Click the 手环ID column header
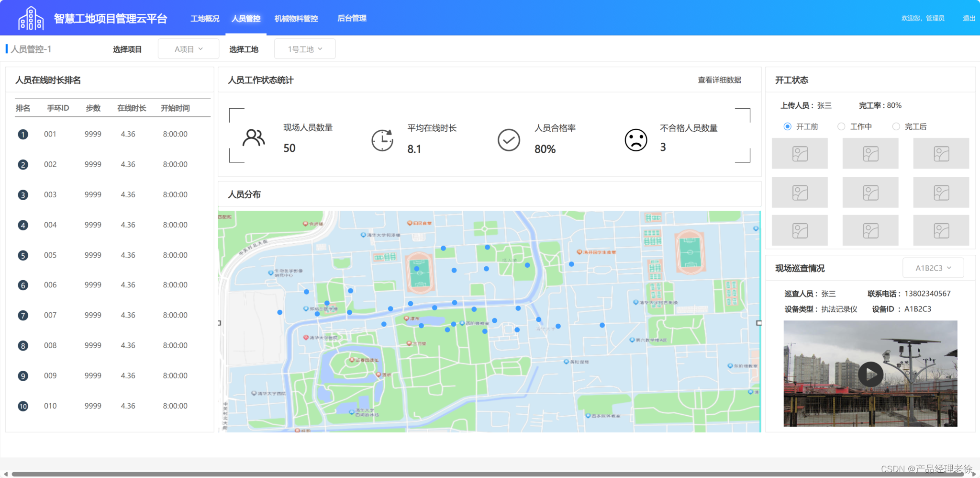Screen dimensions: 980x478 (58, 108)
